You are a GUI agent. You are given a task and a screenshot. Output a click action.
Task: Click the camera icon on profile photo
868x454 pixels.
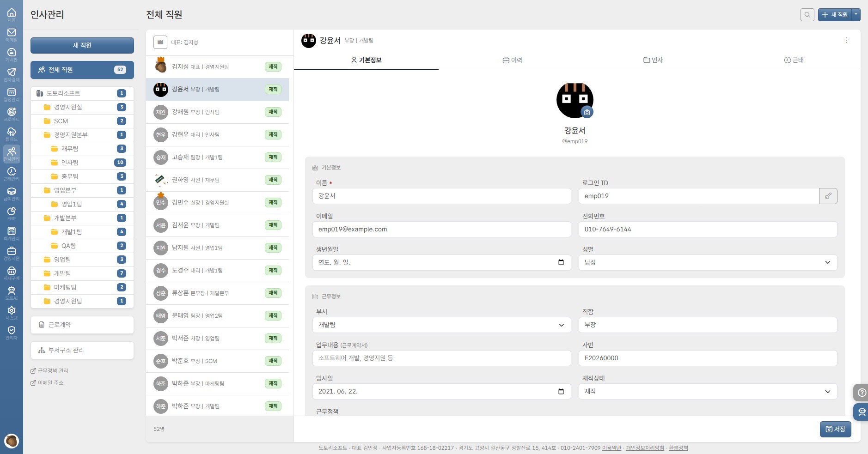(x=587, y=112)
